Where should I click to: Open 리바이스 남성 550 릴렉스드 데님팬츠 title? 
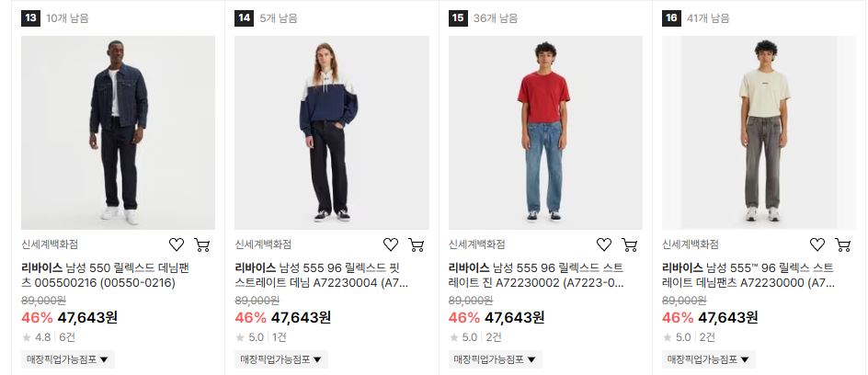[x=105, y=276]
